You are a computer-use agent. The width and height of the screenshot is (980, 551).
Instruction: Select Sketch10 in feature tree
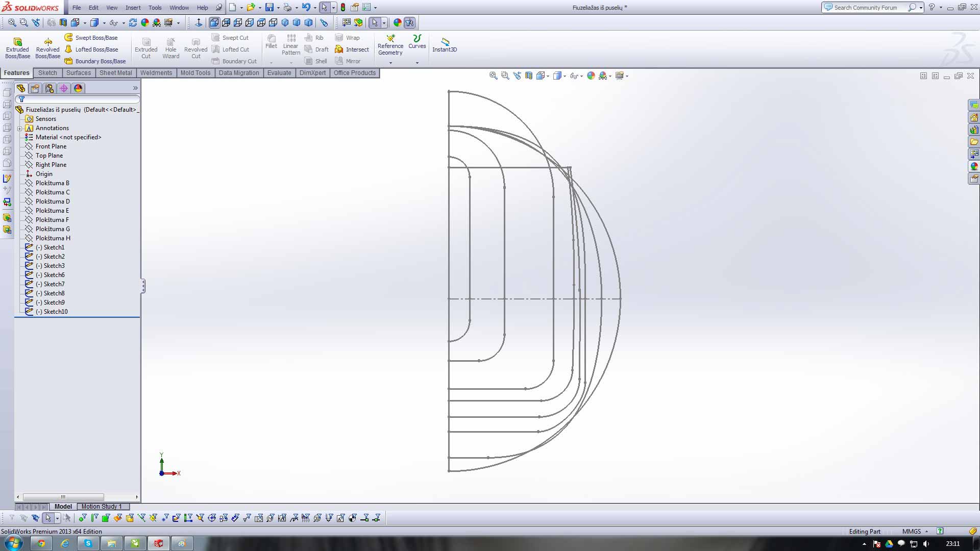[x=55, y=312]
